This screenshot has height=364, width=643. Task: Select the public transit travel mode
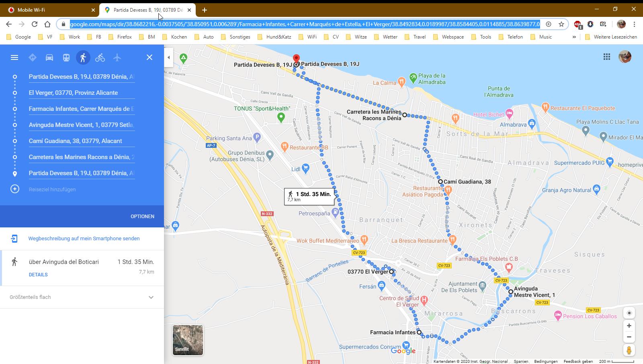[x=66, y=57]
